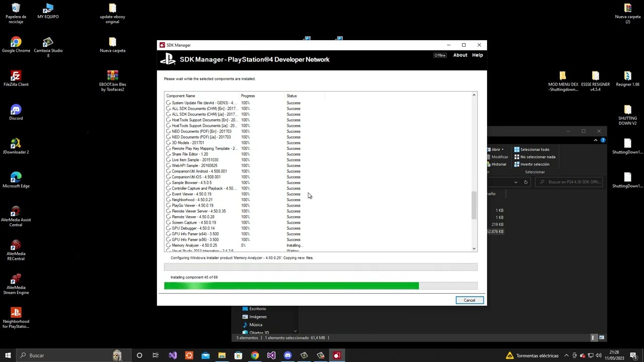644x362 pixels.
Task: Click No seleccionar nada in Explorer ribbon
Action: [534, 157]
